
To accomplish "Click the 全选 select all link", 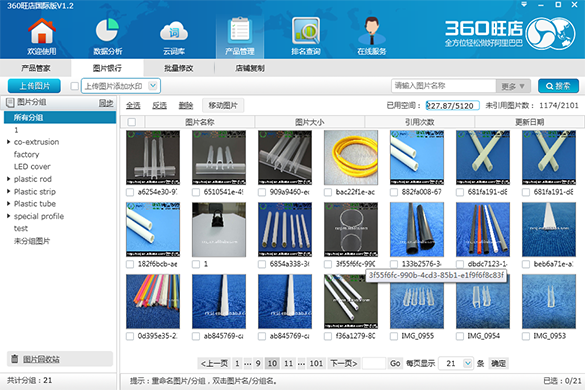I will 133,106.
